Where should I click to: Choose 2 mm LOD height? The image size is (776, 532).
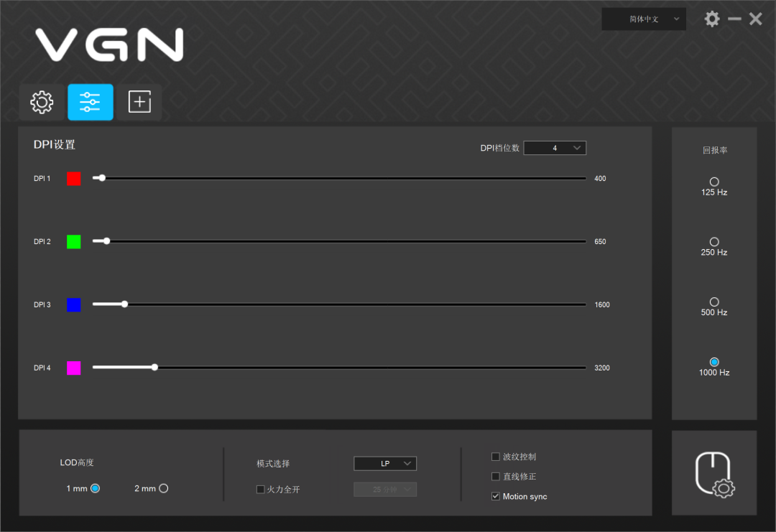point(163,488)
